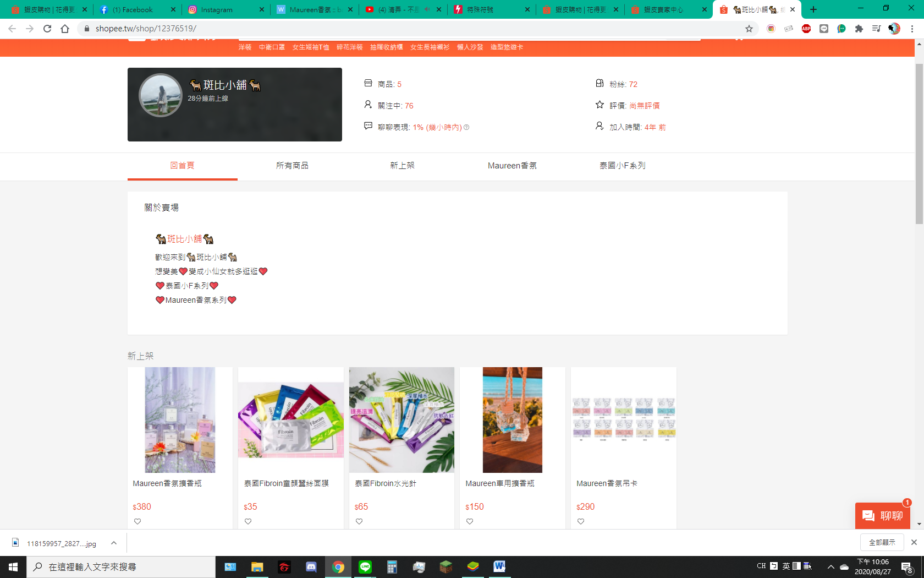Viewport: 924px width, 578px height.
Task: Like the Maureen香氛擴香瓶 product with heart
Action: point(137,521)
